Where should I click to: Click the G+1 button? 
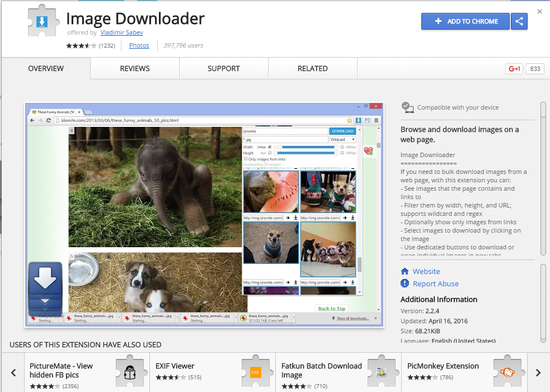coord(514,69)
